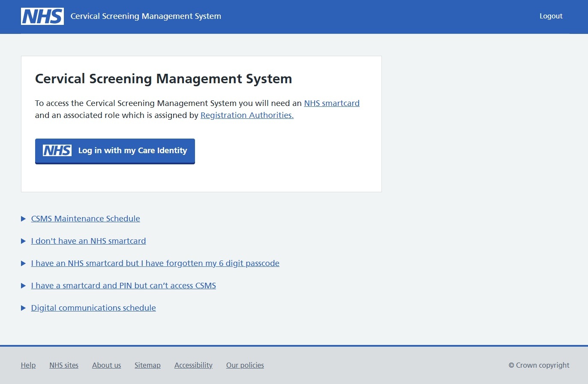Open Accessibility footer link
Viewport: 588px width, 384px height.
[x=193, y=365]
